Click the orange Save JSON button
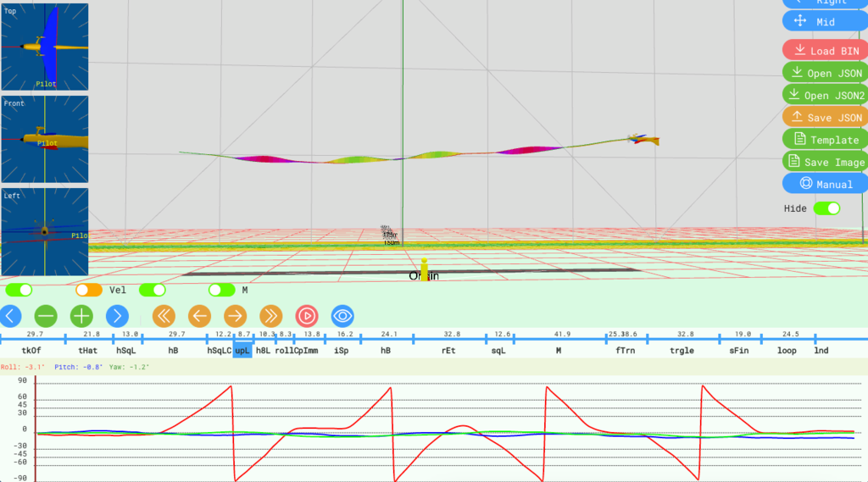868x482 pixels. (x=825, y=117)
